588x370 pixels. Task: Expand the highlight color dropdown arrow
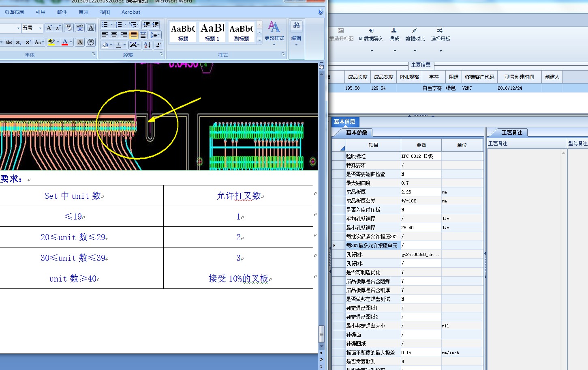click(x=58, y=42)
